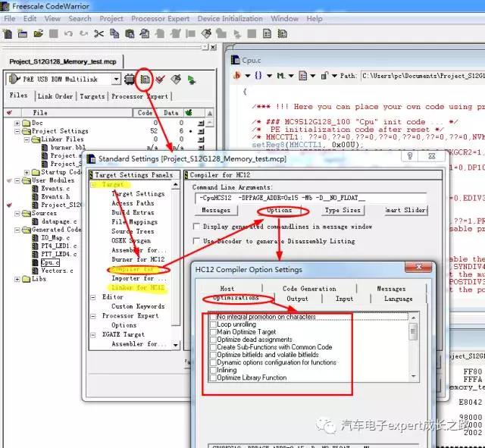
Task: Click the Type Sizes button
Action: coord(343,210)
